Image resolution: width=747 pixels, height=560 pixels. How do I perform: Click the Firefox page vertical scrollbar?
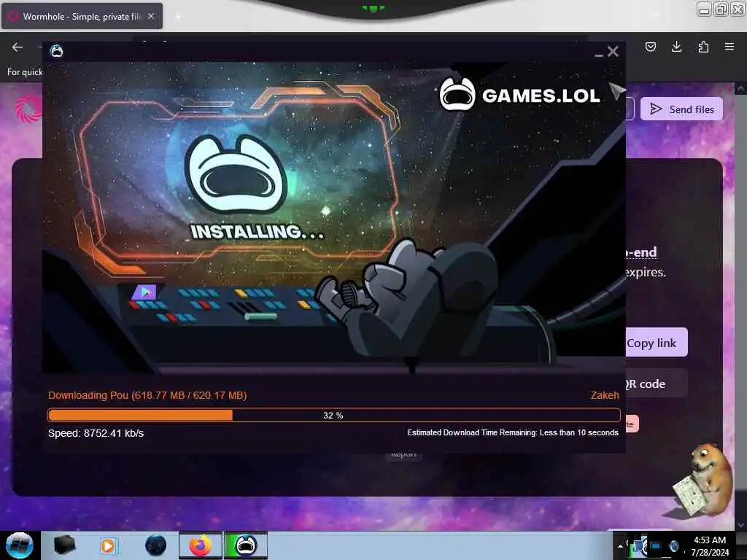pyautogui.click(x=740, y=305)
